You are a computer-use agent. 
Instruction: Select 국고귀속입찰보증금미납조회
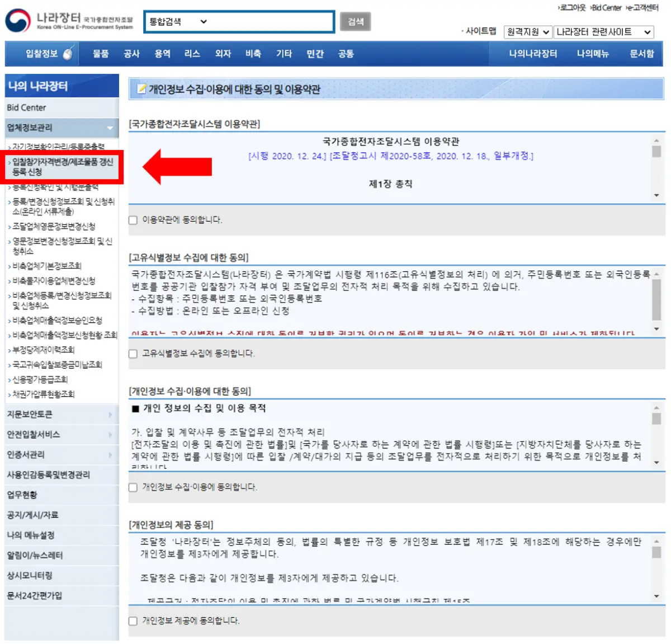click(x=56, y=365)
